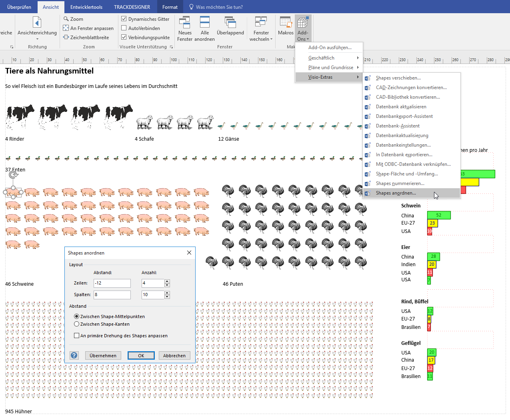The width and height of the screenshot is (510, 420).
Task: Disable the Dynamisches Gitter checkbox
Action: 124,19
